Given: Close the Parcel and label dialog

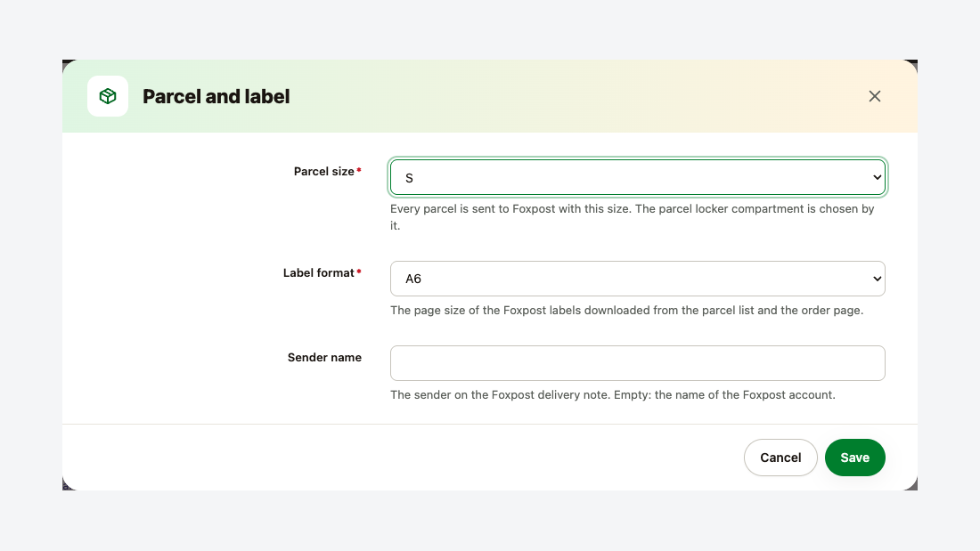Looking at the screenshot, I should click(x=874, y=96).
